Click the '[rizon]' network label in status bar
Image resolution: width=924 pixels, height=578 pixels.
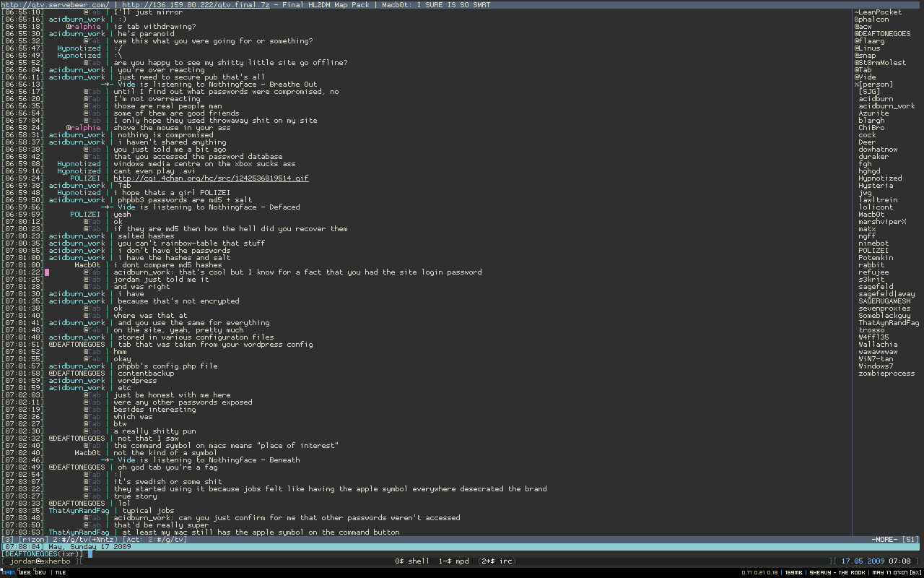[34, 540]
